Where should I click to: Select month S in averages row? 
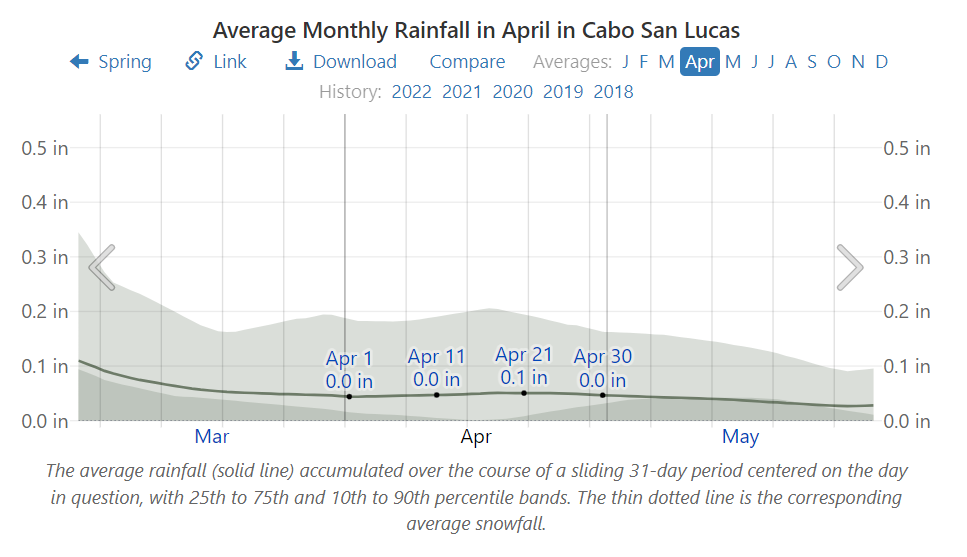coord(812,62)
